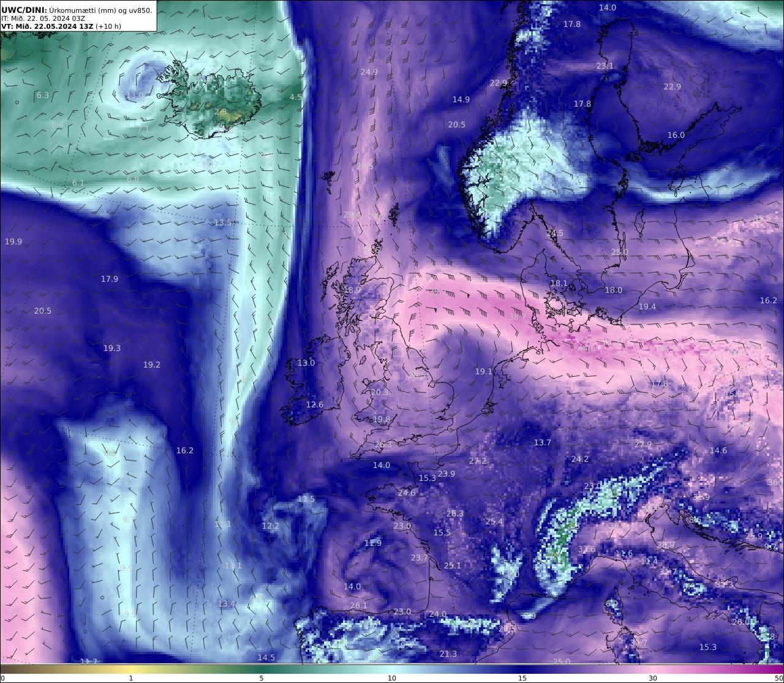Select the '18.1' value over Denmark
Image resolution: width=784 pixels, height=683 pixels.
point(559,283)
